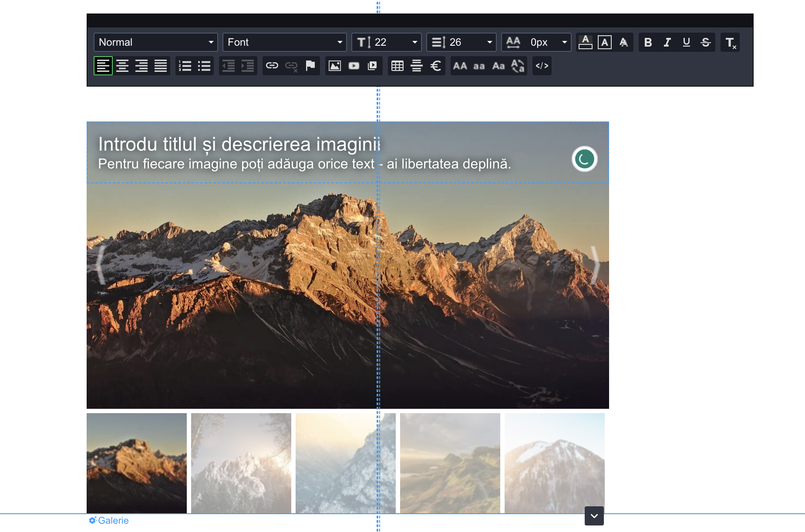Open the Font family dropdown

tap(284, 42)
